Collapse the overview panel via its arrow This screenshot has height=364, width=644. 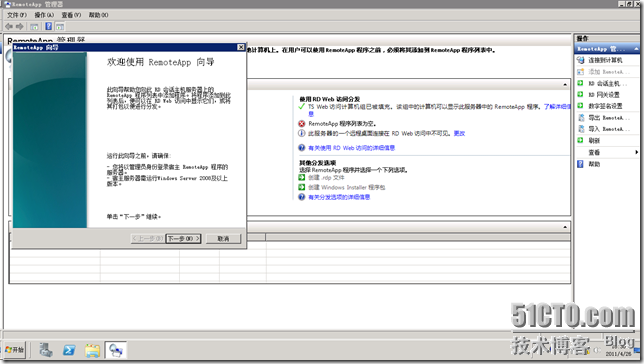(565, 85)
